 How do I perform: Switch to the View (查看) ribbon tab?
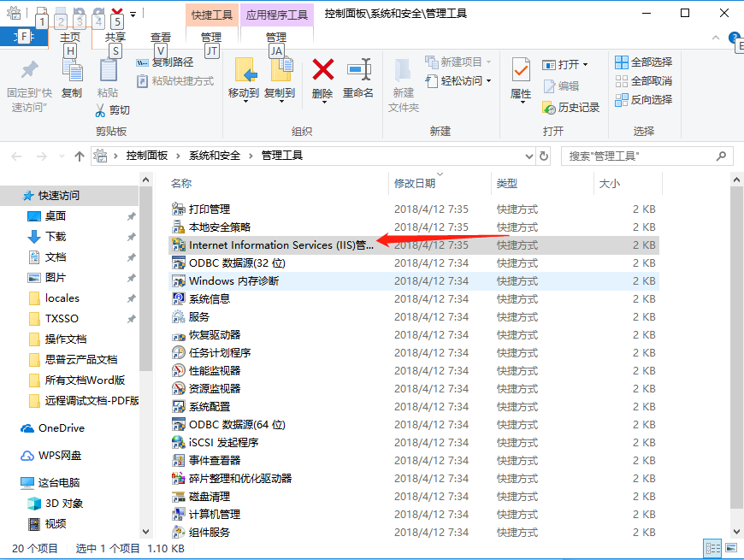click(x=160, y=38)
